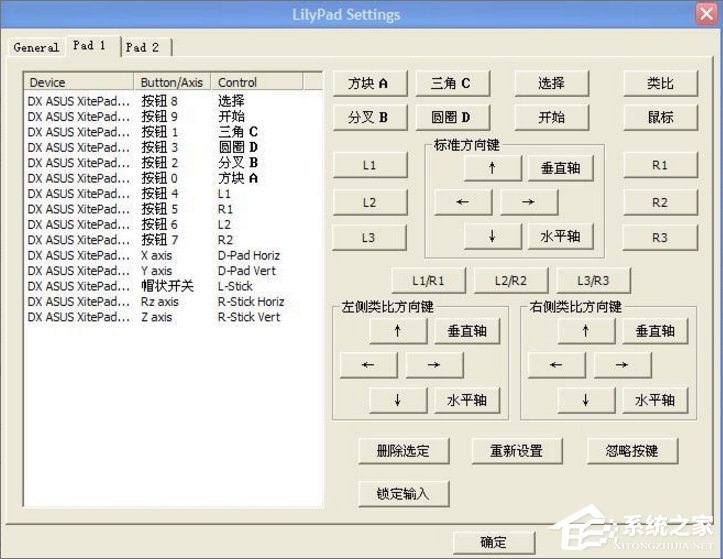Image resolution: width=723 pixels, height=559 pixels.
Task: Click the 锁定输入 button
Action: 404,493
